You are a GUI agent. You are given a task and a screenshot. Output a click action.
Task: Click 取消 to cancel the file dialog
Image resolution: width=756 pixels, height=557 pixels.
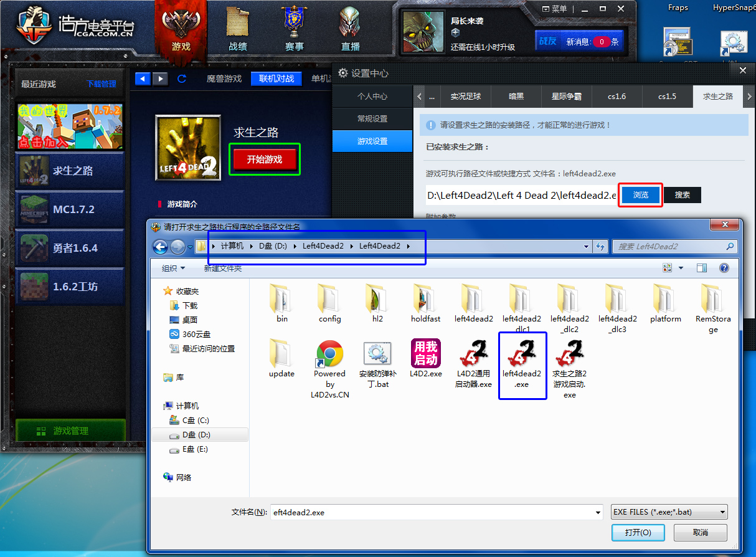(x=701, y=533)
